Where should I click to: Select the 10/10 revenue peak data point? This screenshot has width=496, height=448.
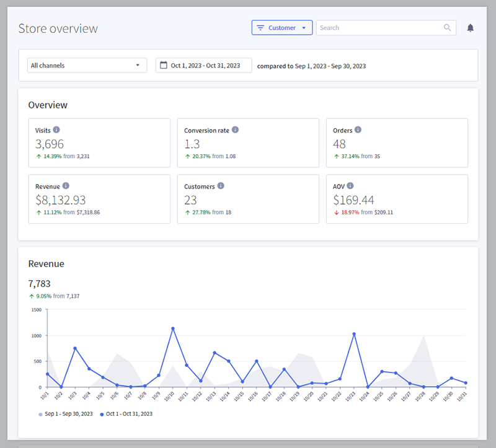click(x=173, y=328)
